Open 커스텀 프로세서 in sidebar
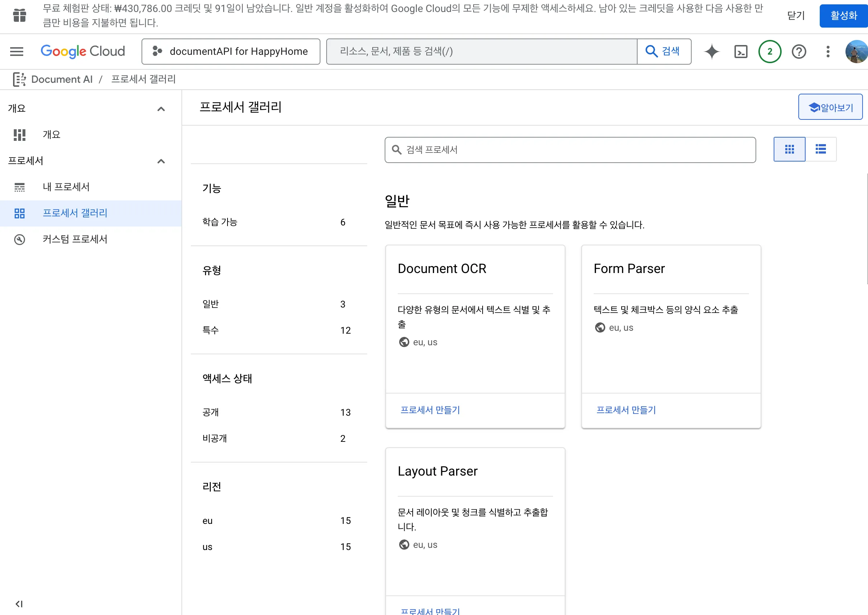The image size is (868, 615). pos(75,239)
